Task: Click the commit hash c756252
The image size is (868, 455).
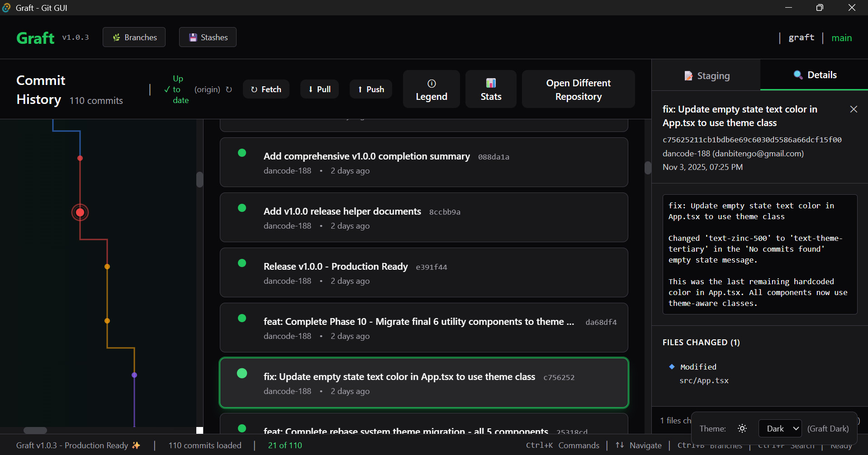Action: click(559, 377)
